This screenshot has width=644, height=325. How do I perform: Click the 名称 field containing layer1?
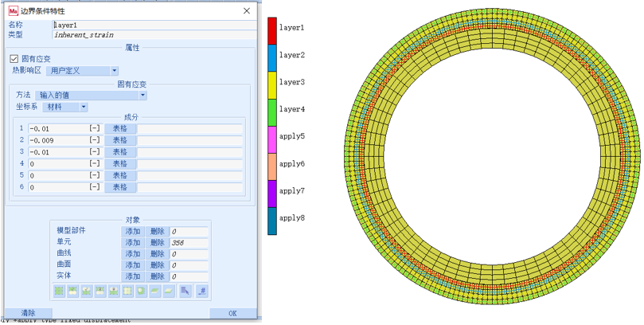(155, 25)
